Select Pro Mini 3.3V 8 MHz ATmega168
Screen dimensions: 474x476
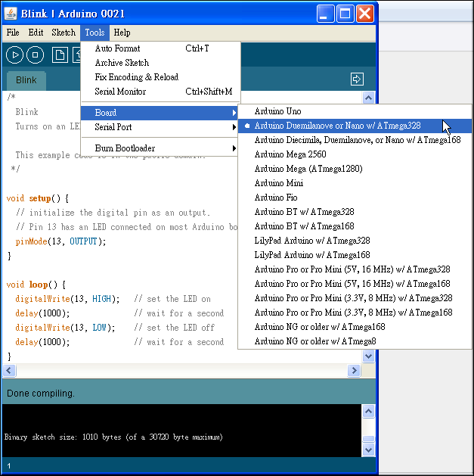pyautogui.click(x=355, y=313)
